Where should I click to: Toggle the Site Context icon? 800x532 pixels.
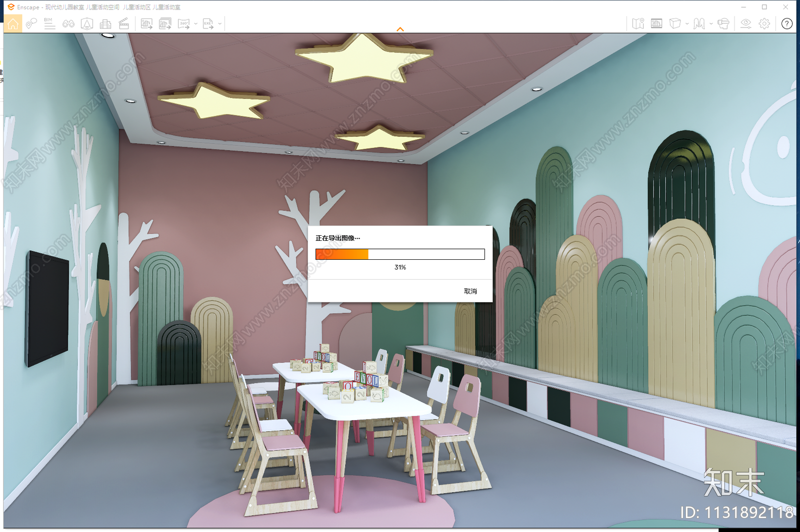click(x=87, y=23)
